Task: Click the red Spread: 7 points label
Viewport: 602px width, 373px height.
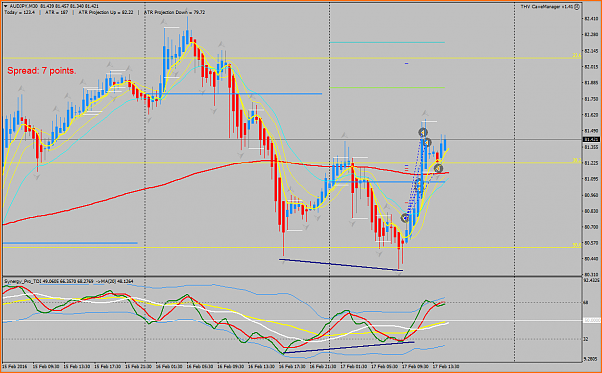Action: coord(41,71)
